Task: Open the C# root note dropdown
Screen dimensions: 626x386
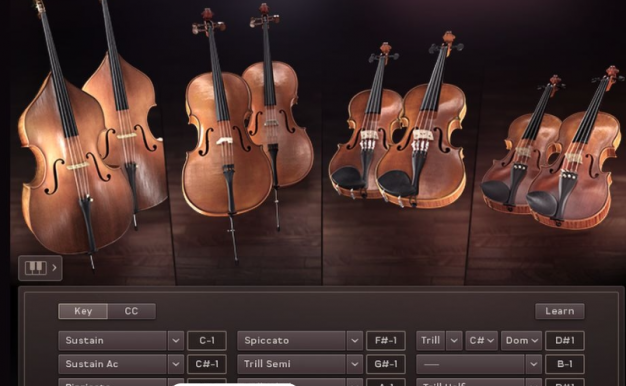Action: (481, 340)
